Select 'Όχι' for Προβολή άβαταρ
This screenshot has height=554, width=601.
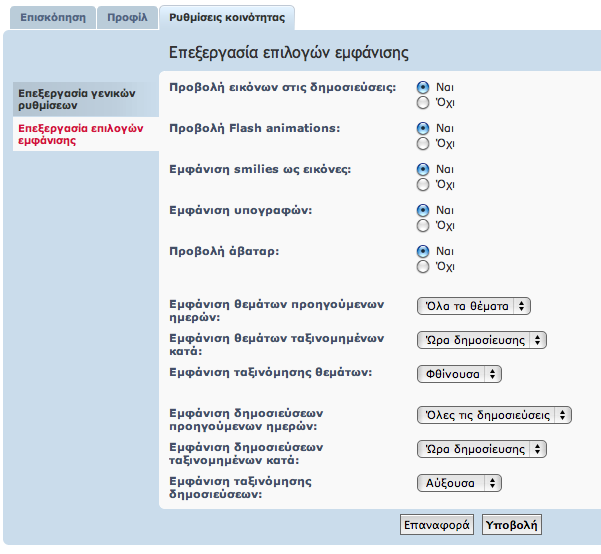point(423,267)
